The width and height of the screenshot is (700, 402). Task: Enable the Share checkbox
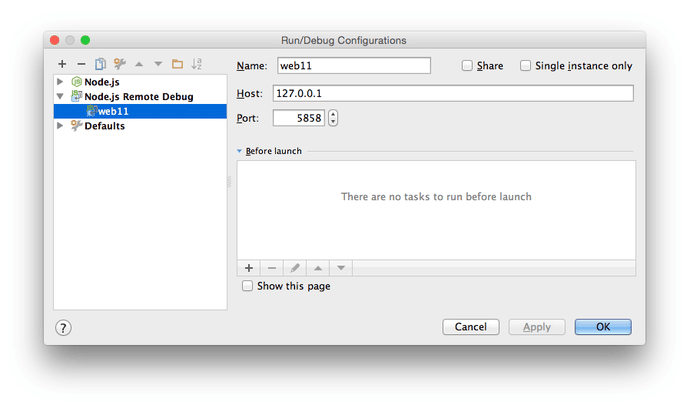pyautogui.click(x=467, y=66)
